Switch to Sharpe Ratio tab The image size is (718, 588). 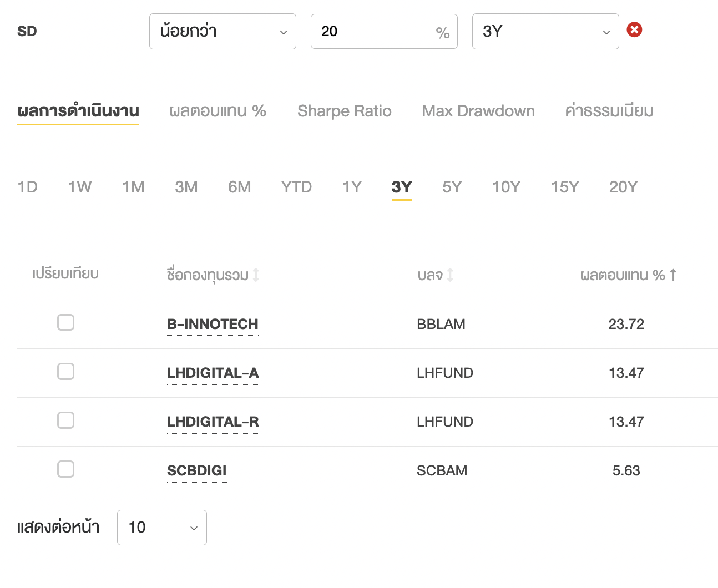pos(345,111)
